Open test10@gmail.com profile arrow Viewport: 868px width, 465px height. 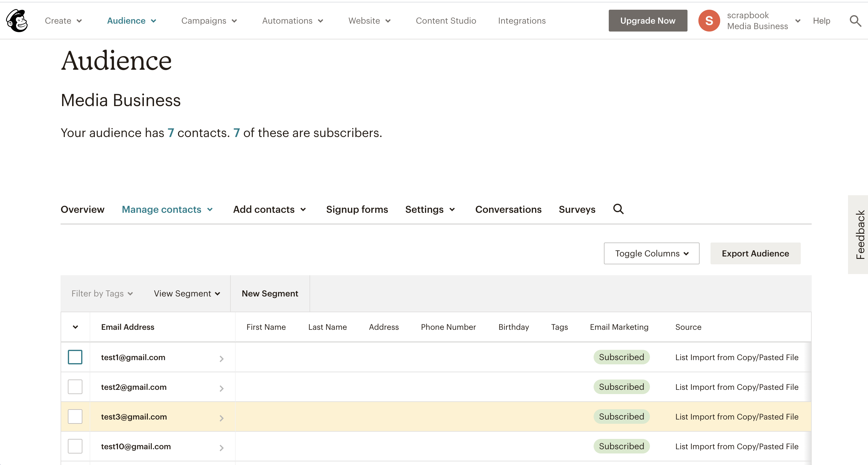(221, 447)
